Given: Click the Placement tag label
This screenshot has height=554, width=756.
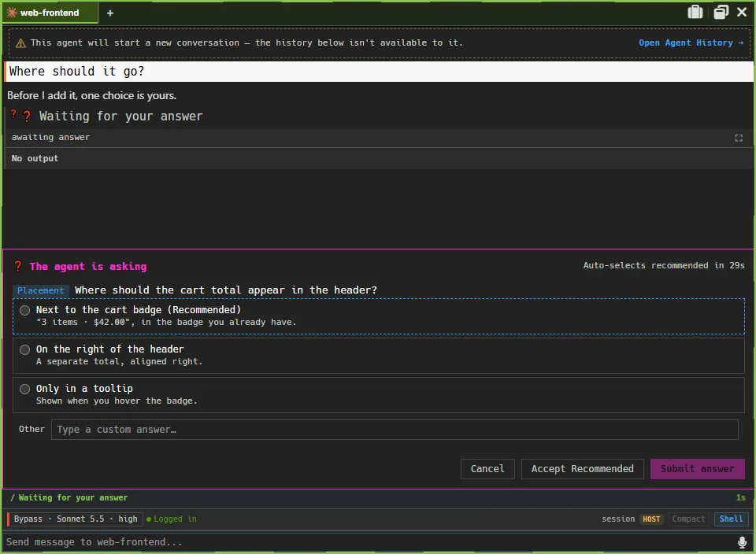Looking at the screenshot, I should point(40,290).
